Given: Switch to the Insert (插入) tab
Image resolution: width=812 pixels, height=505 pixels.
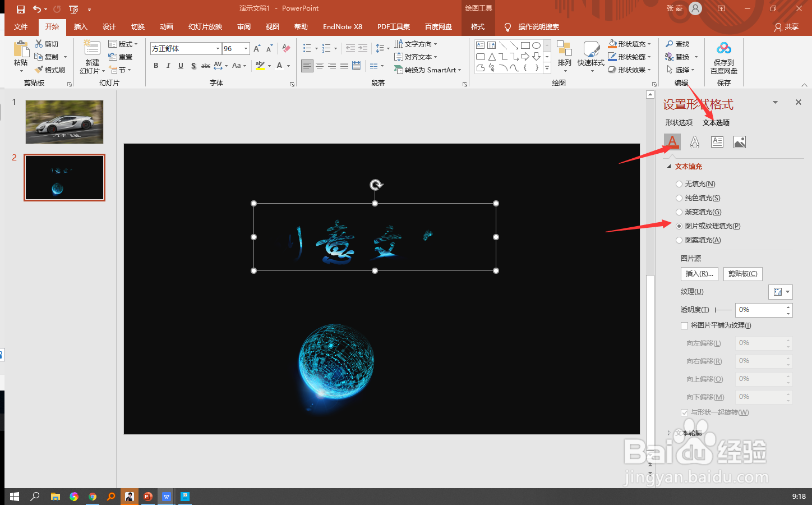Looking at the screenshot, I should click(x=81, y=26).
